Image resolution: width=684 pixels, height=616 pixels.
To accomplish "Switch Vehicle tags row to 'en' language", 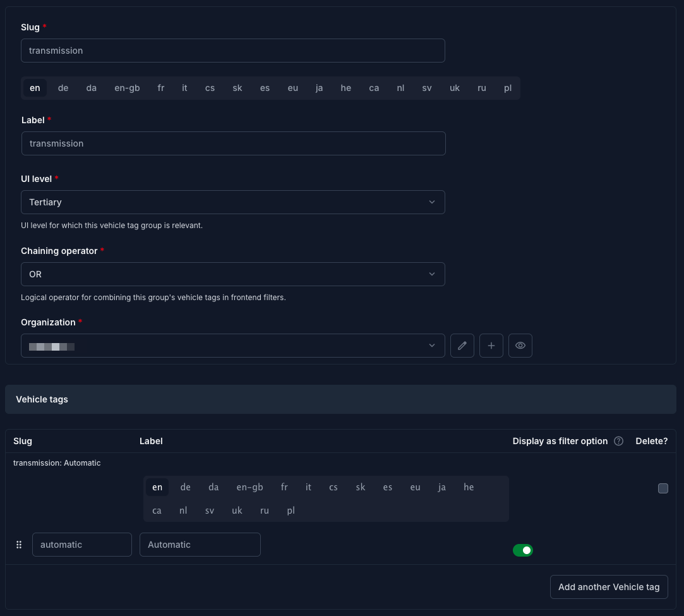I will pos(157,487).
